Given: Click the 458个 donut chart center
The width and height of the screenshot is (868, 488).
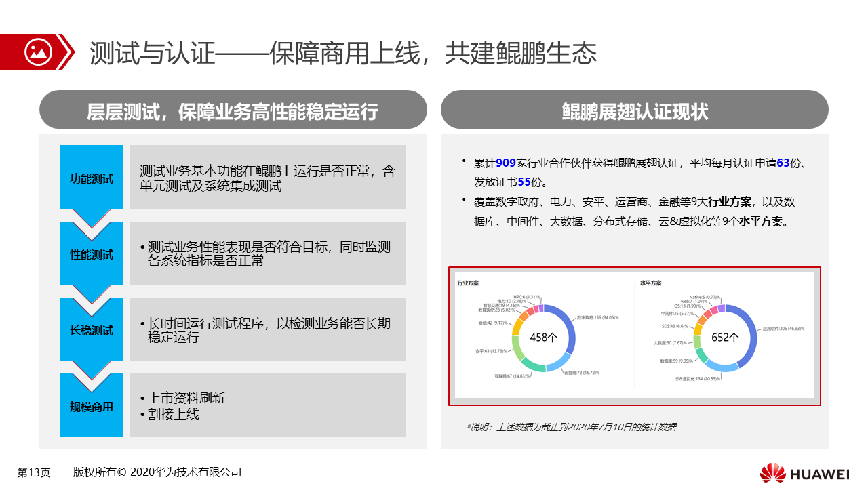Looking at the screenshot, I should coord(543,337).
